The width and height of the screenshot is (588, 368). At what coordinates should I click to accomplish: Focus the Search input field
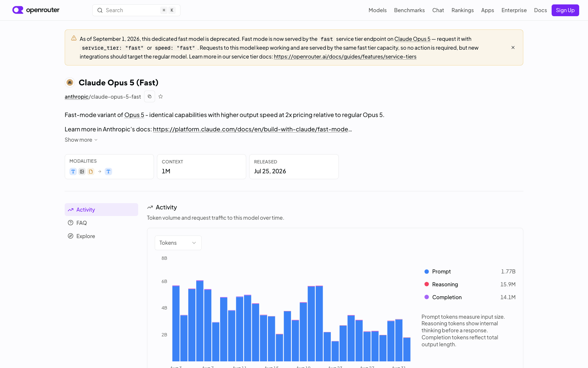pos(136,10)
